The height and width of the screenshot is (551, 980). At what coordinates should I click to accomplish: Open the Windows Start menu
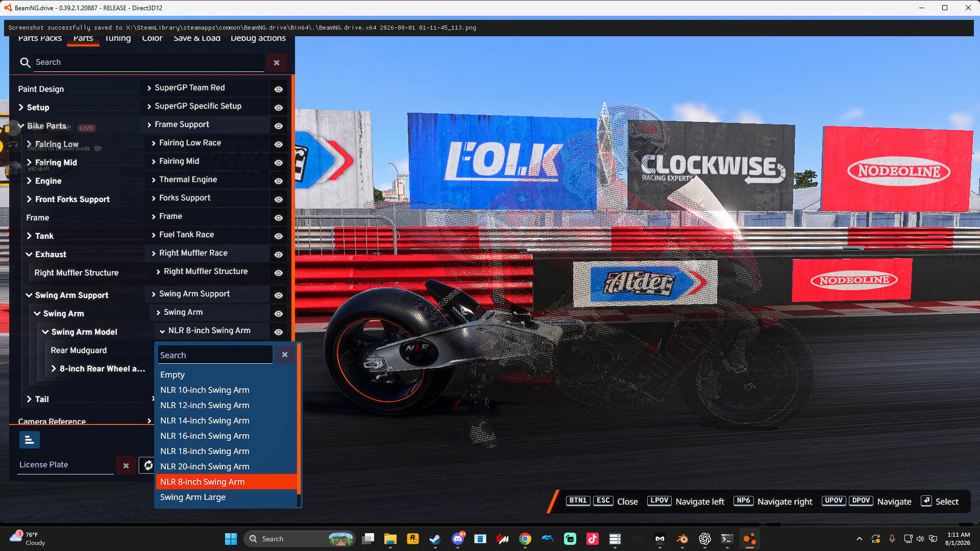tap(231, 539)
